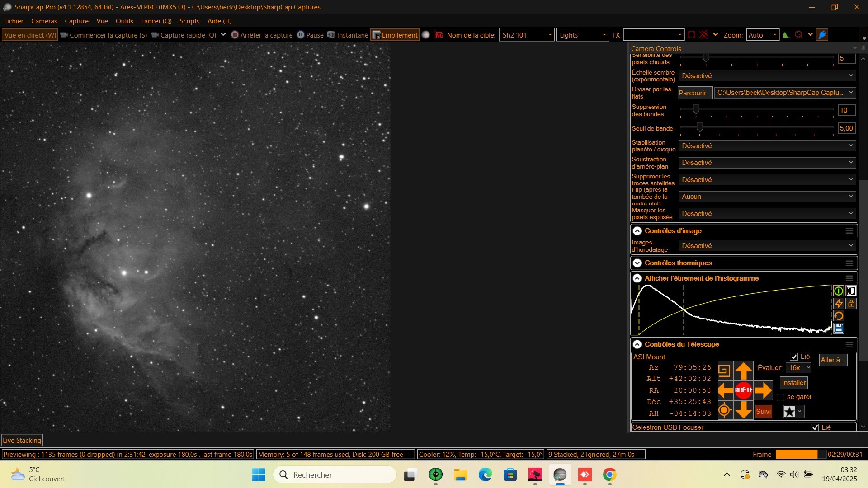The width and height of the screenshot is (868, 488).
Task: Click the grey sphere icon beside Empilement
Action: (x=426, y=35)
